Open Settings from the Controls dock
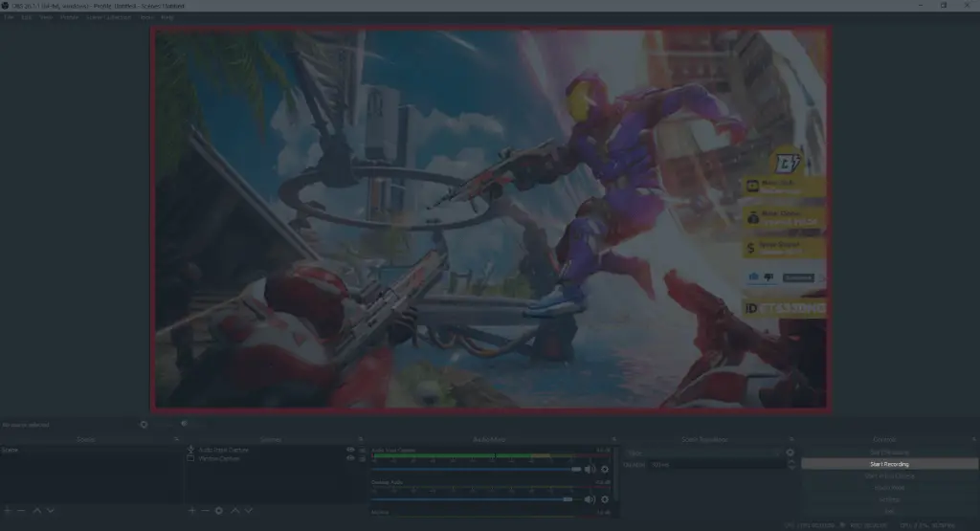The height and width of the screenshot is (531, 980). (x=889, y=499)
